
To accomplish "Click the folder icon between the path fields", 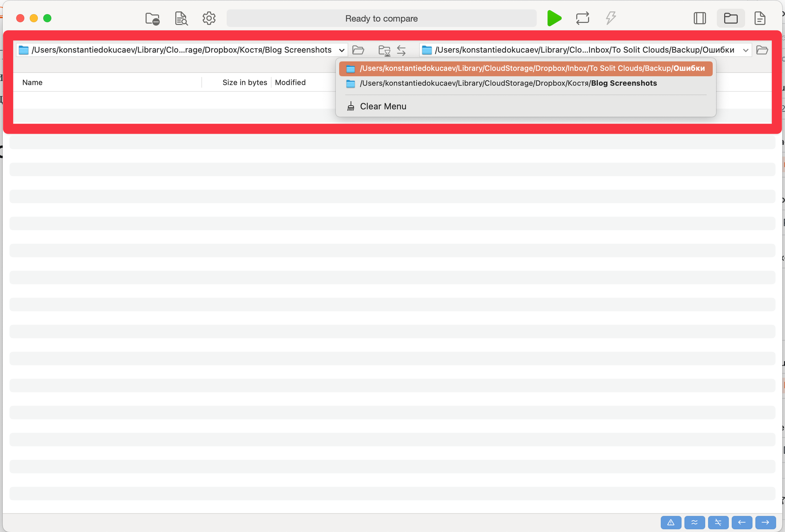I will 384,50.
